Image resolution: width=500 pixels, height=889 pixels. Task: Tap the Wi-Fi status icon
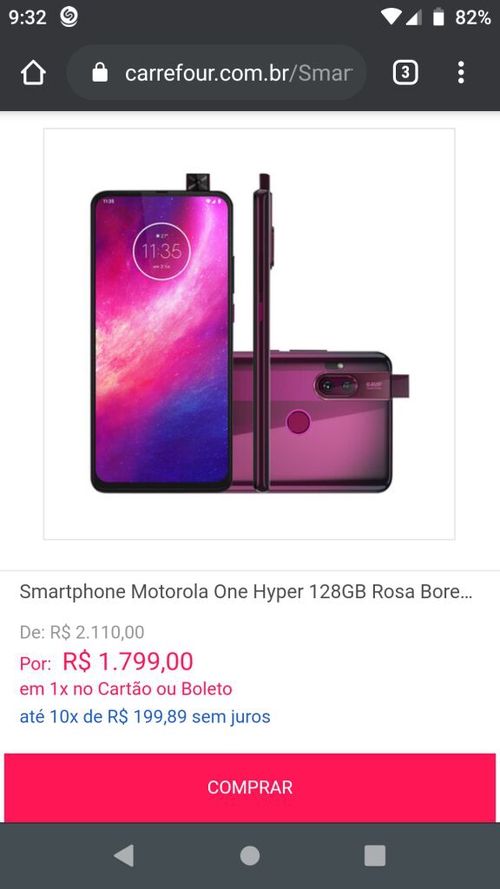(390, 17)
